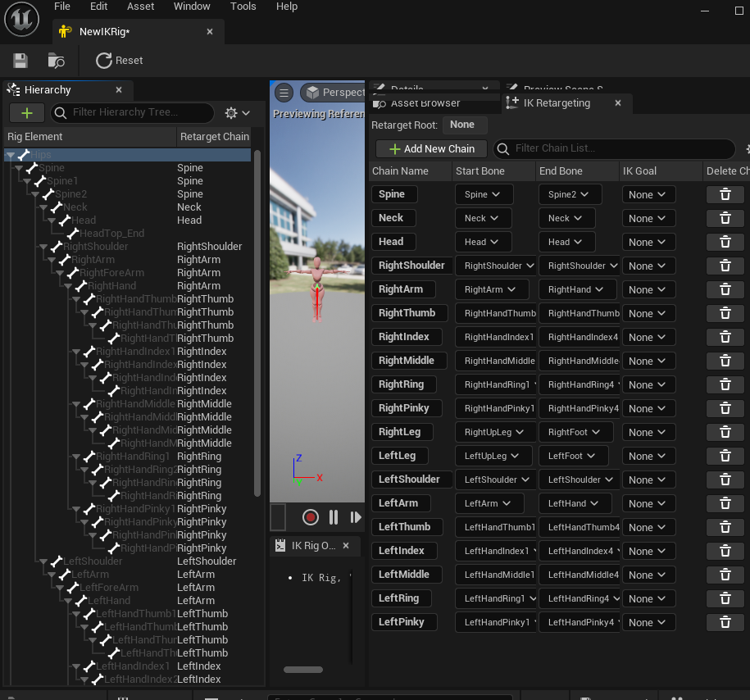Viewport: 750px width, 700px height.
Task: Switch to IK Retargeting tab
Action: (557, 103)
